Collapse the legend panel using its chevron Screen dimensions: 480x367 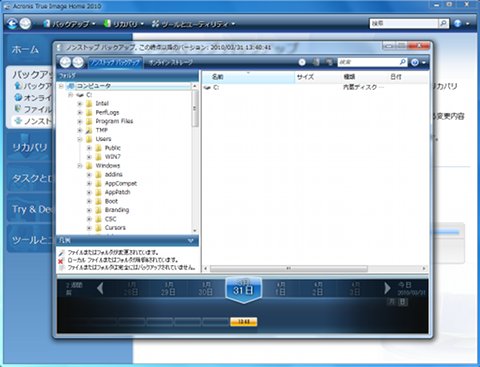point(191,240)
